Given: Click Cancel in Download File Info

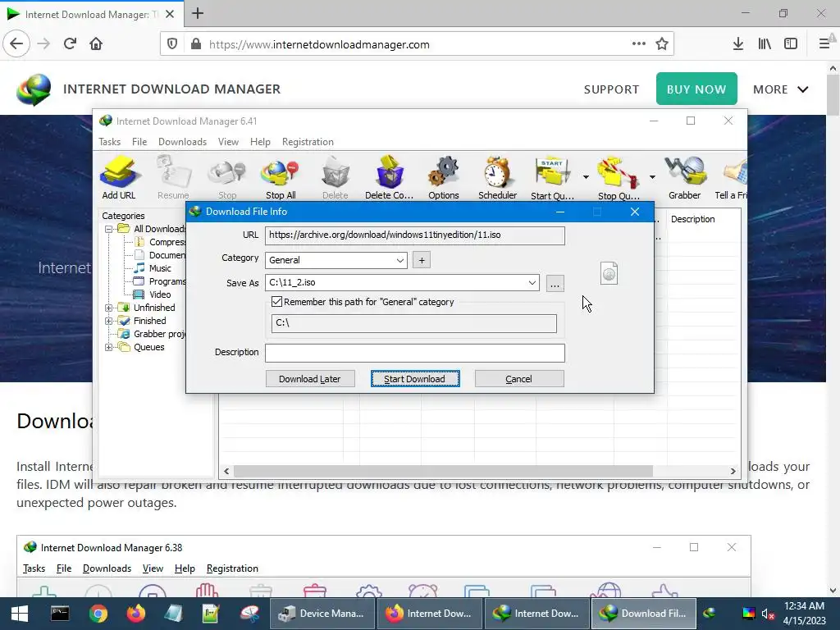Looking at the screenshot, I should (x=518, y=379).
